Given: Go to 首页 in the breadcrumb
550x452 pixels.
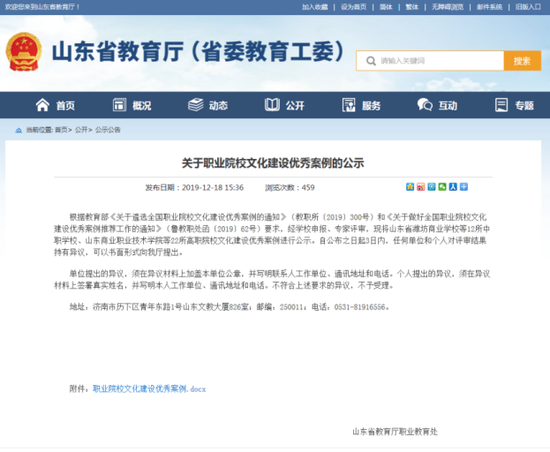Looking at the screenshot, I should pyautogui.click(x=61, y=130).
